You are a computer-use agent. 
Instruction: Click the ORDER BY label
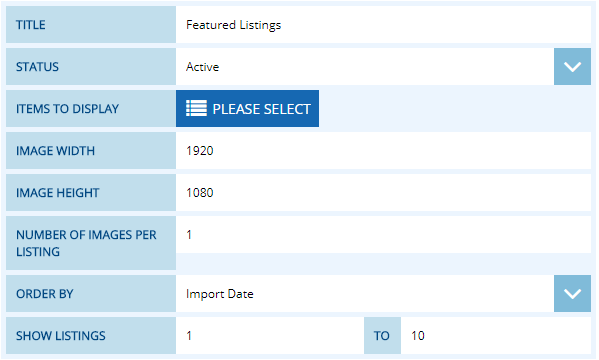(x=45, y=294)
